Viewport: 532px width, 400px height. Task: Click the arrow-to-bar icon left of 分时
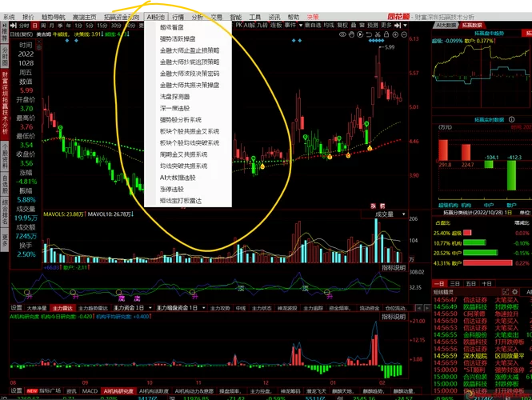click(14, 26)
